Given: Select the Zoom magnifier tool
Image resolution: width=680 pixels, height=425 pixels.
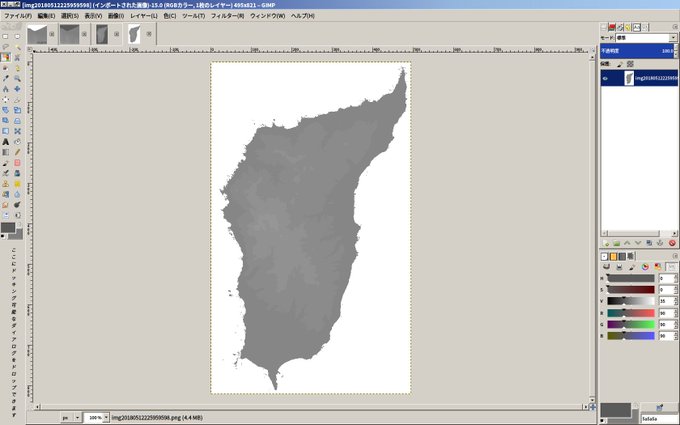Looking at the screenshot, I should coord(17,78).
